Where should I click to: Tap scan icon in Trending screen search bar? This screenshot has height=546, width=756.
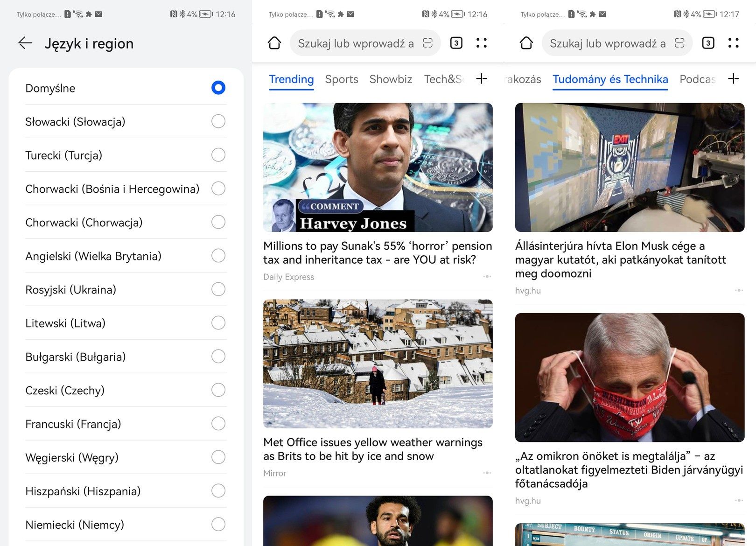pyautogui.click(x=427, y=43)
